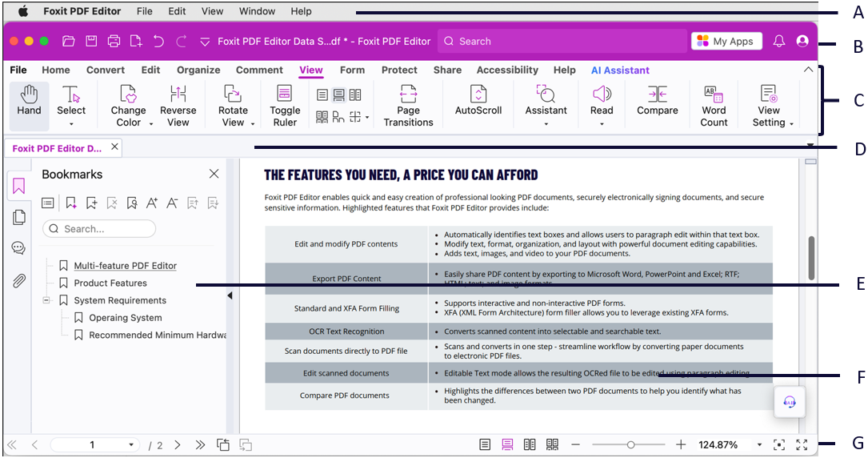Open the user account icon
The width and height of the screenshot is (868, 458).
[802, 41]
